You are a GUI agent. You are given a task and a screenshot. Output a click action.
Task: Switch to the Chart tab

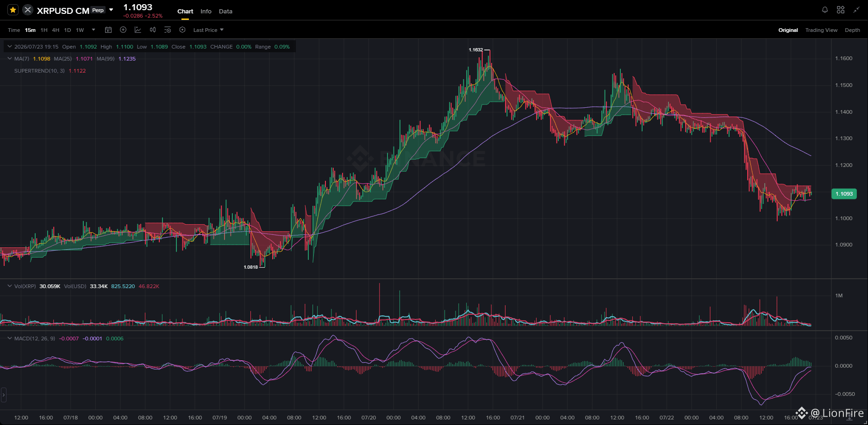tap(185, 11)
